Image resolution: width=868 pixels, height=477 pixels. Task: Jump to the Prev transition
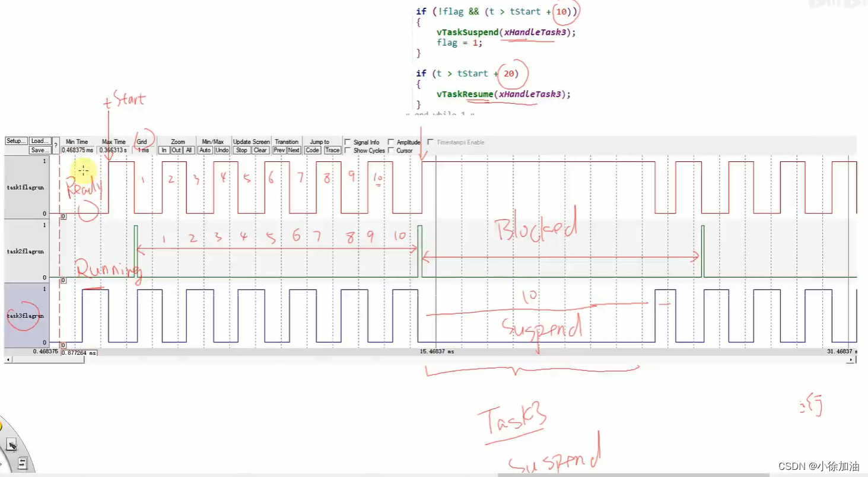(x=279, y=150)
